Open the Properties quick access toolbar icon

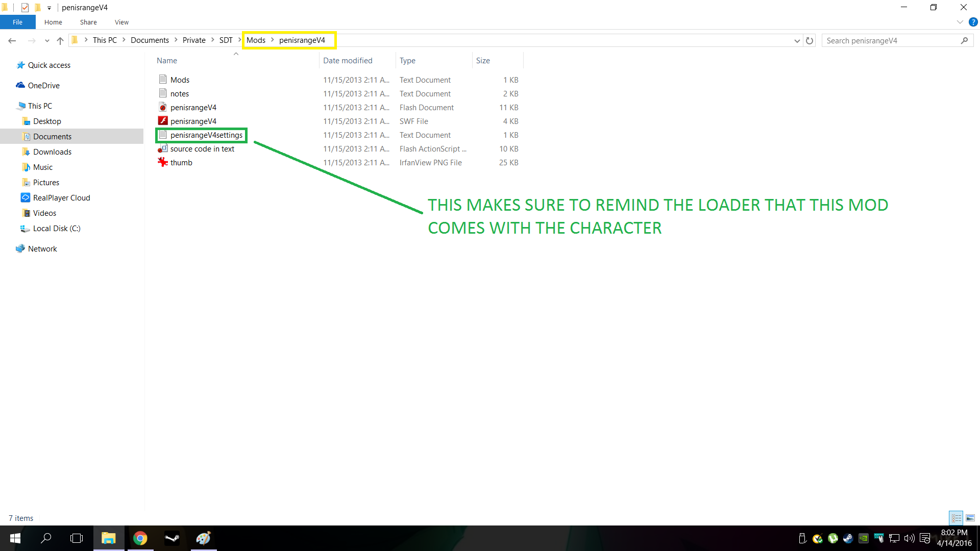(24, 8)
